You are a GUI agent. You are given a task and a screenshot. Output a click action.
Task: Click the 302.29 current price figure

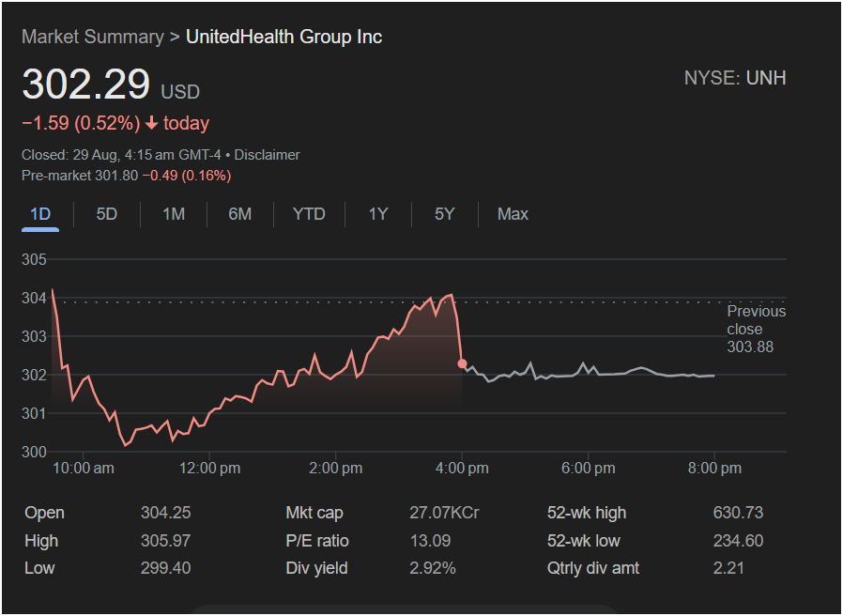[86, 85]
